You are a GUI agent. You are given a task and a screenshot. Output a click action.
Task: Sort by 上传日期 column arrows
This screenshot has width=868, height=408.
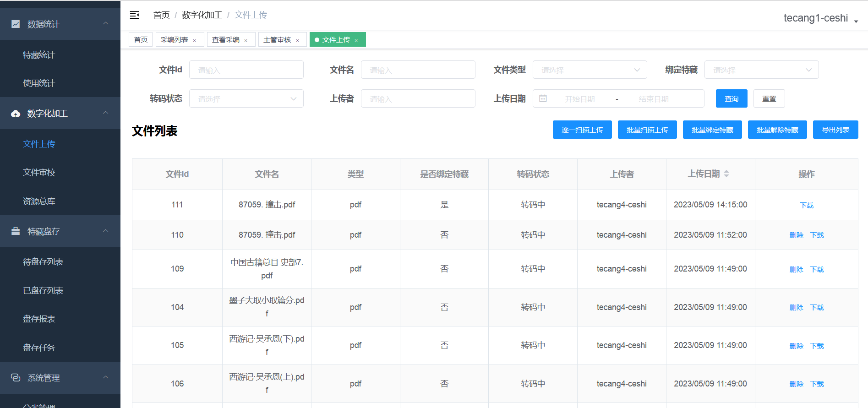(726, 174)
